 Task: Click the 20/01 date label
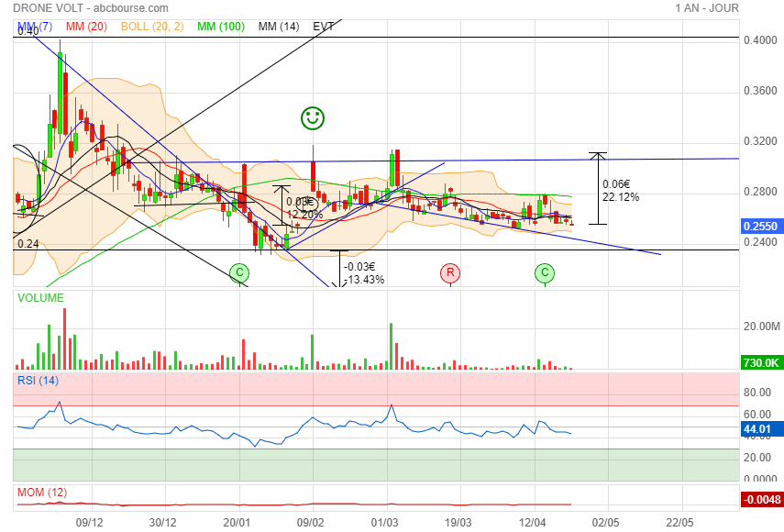(237, 523)
